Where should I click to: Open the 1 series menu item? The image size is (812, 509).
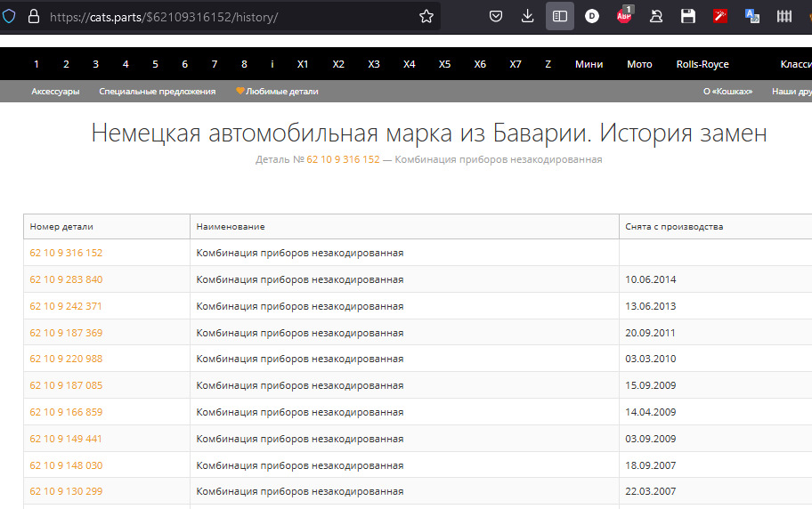pyautogui.click(x=37, y=64)
